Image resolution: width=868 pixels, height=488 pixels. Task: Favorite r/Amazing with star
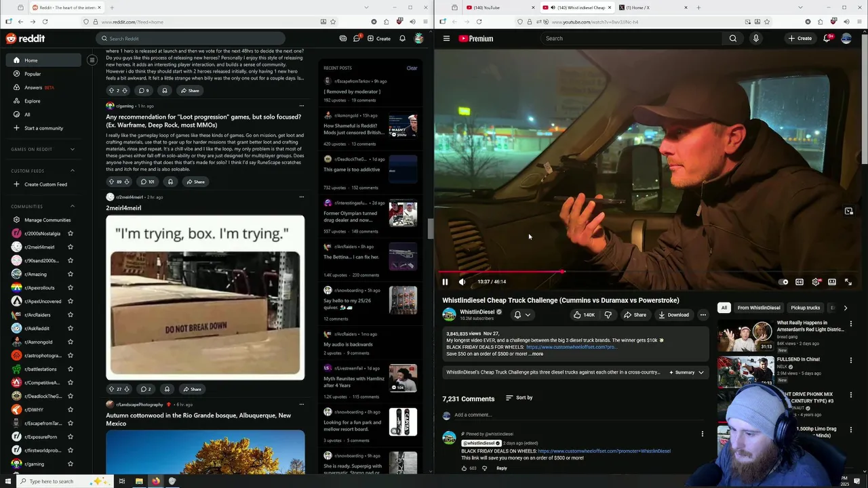pos(70,274)
